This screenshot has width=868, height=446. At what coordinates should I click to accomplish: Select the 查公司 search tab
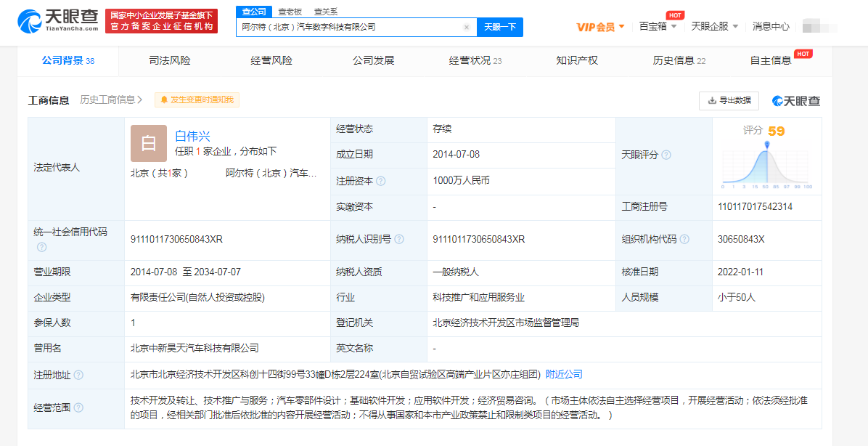(254, 11)
